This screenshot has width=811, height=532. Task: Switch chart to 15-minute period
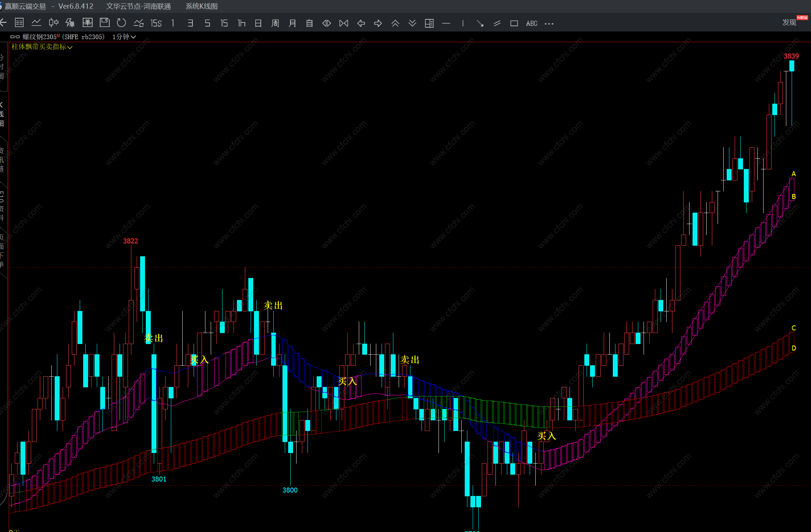(224, 24)
